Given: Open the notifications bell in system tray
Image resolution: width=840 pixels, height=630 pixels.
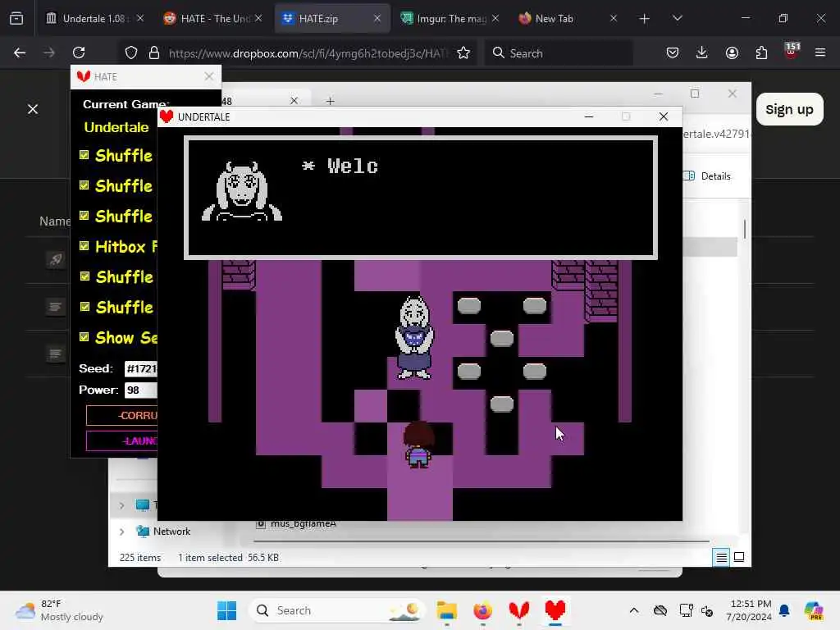Looking at the screenshot, I should coord(784,610).
